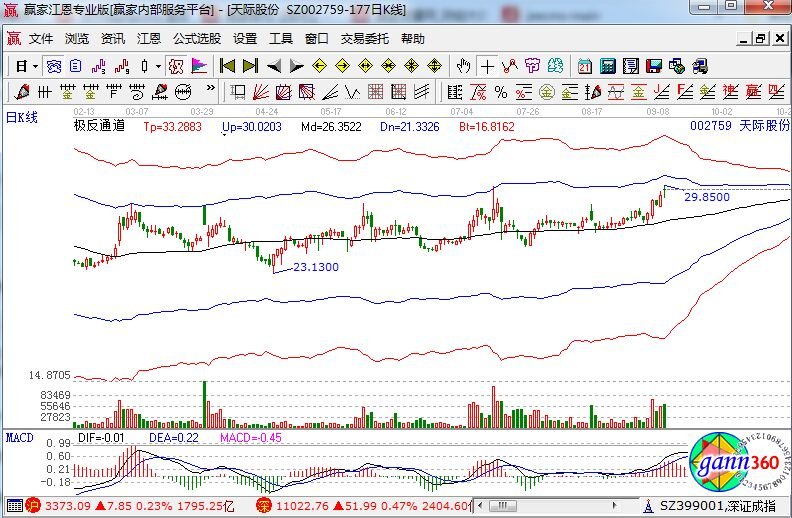This screenshot has width=792, height=518.
Task: Click the save floppy disk icon
Action: point(654,66)
